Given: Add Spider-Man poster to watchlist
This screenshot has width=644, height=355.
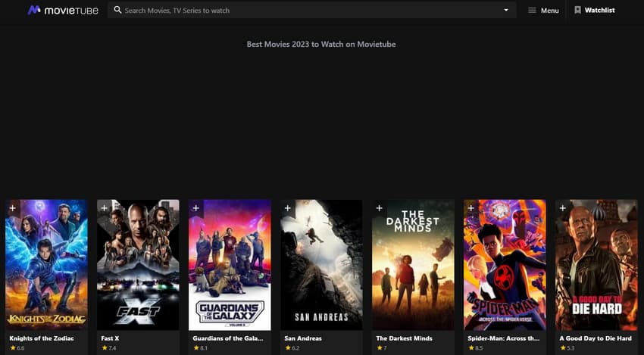Looking at the screenshot, I should tap(471, 207).
